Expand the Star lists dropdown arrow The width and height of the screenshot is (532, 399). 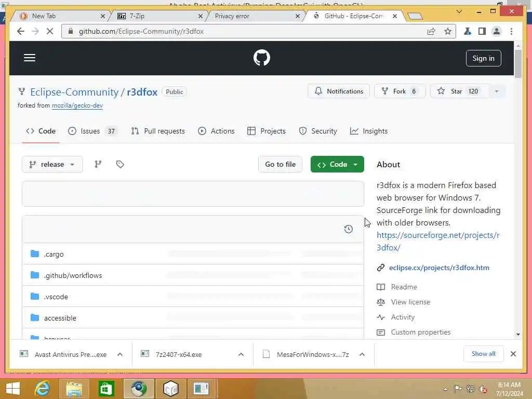[497, 91]
